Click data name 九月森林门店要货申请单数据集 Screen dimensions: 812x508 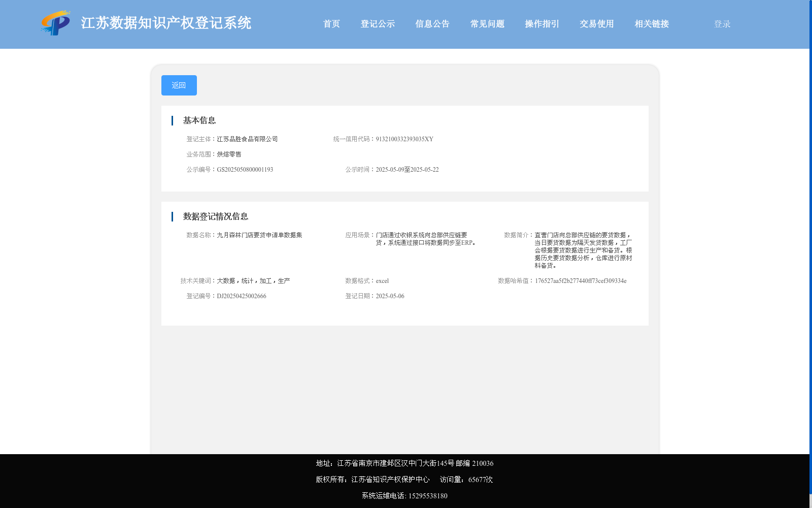pos(259,235)
